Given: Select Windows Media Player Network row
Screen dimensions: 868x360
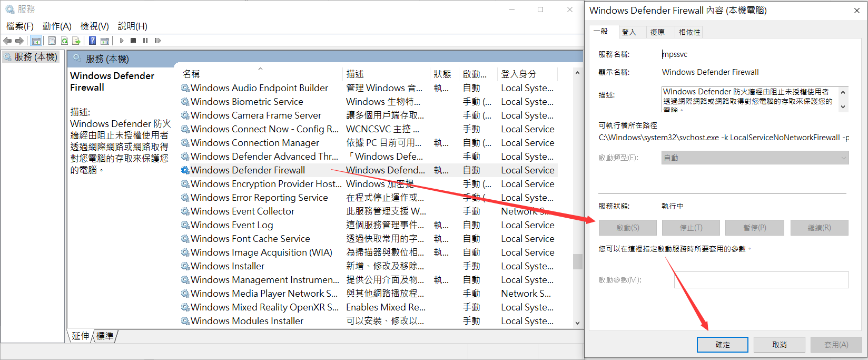Looking at the screenshot, I should coord(369,294).
